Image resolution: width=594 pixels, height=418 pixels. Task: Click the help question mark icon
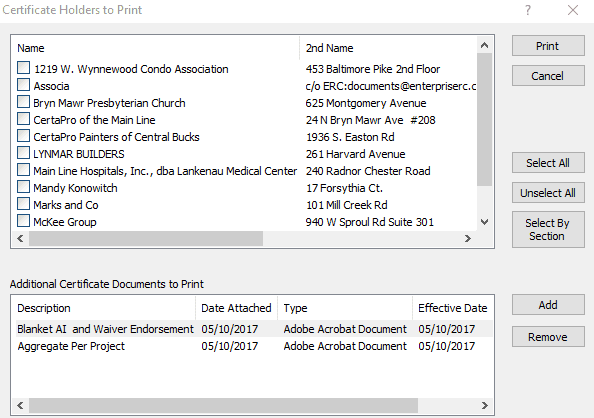528,10
